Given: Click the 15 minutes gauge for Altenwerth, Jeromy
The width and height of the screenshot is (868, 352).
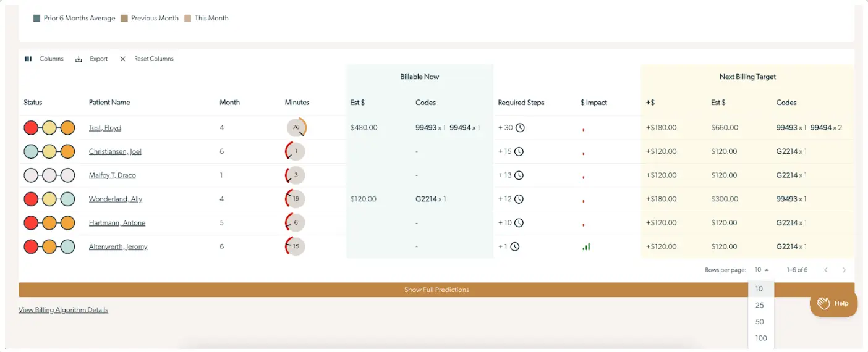Looking at the screenshot, I should click(295, 246).
